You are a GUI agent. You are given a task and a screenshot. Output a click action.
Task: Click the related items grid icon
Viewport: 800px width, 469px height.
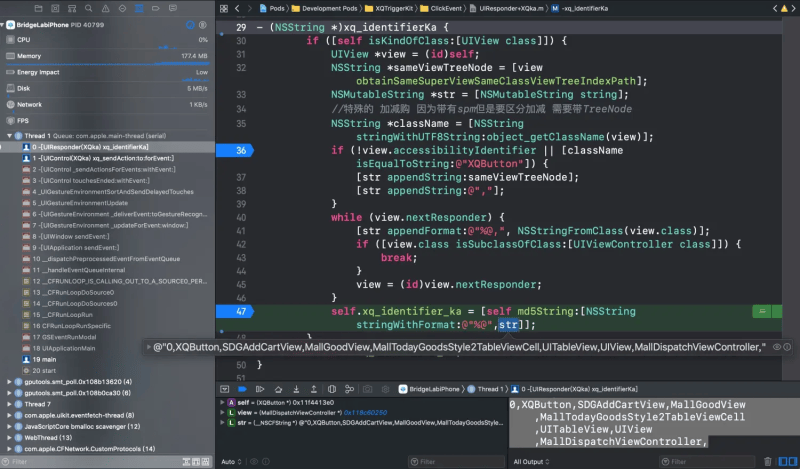click(226, 7)
